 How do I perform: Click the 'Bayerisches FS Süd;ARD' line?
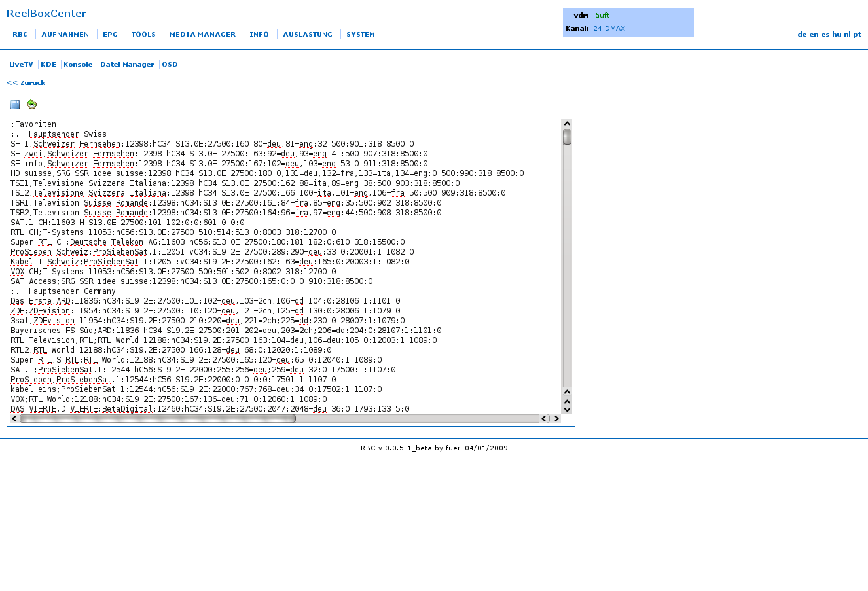coord(226,331)
